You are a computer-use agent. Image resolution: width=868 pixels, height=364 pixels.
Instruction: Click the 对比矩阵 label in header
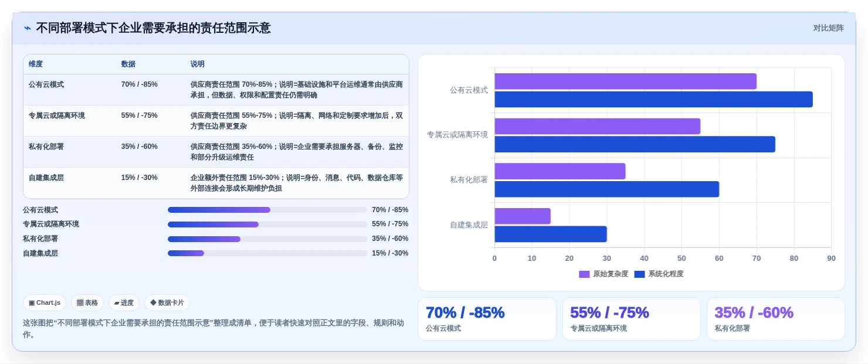coord(828,28)
